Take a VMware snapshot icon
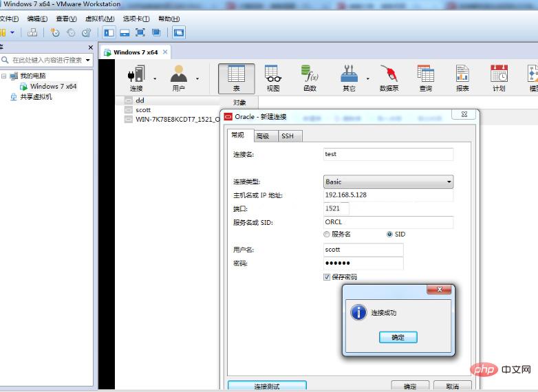The height and width of the screenshot is (392, 538). 55,32
